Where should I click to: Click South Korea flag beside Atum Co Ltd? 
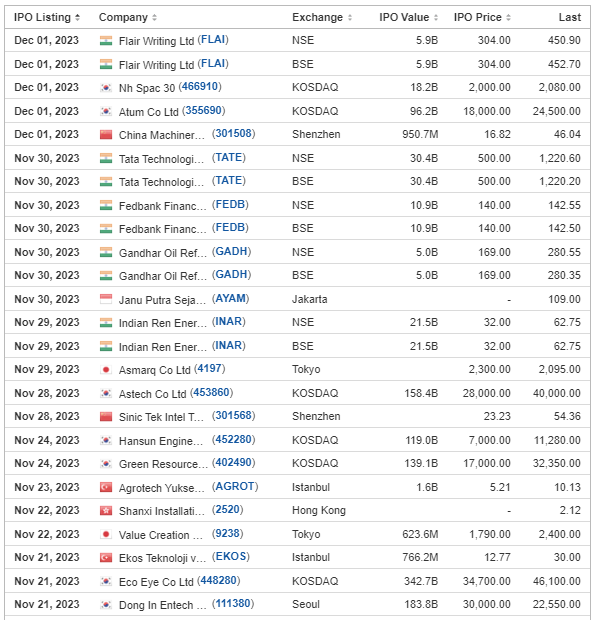pos(106,112)
